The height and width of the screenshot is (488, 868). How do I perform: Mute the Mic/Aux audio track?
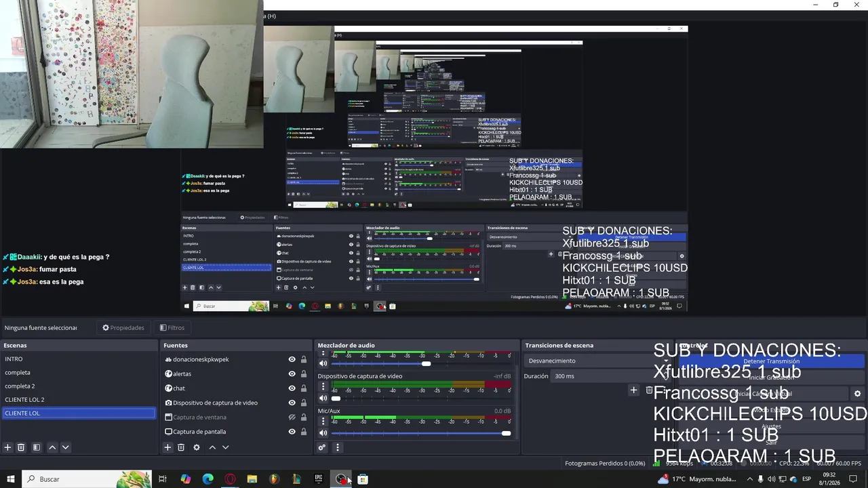tap(323, 432)
